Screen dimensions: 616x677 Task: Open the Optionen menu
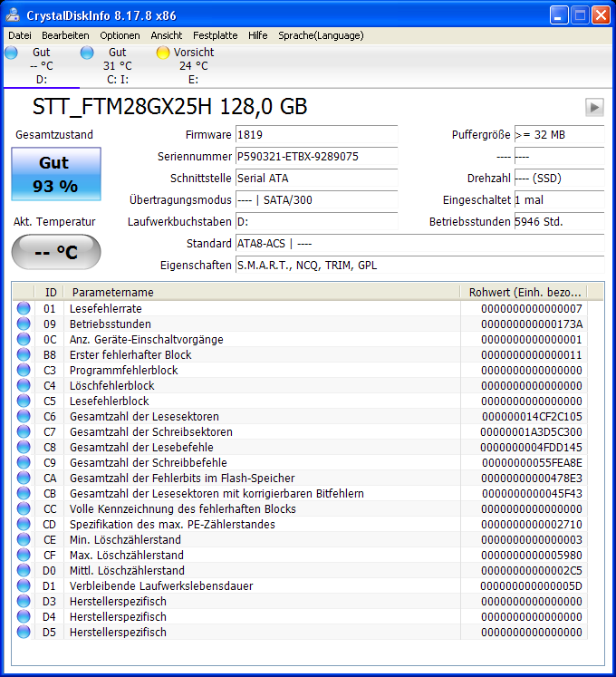pyautogui.click(x=120, y=35)
